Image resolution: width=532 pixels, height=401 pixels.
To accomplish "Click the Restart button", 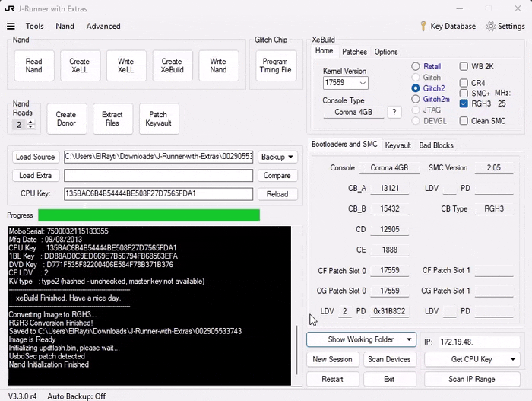I will coord(333,379).
